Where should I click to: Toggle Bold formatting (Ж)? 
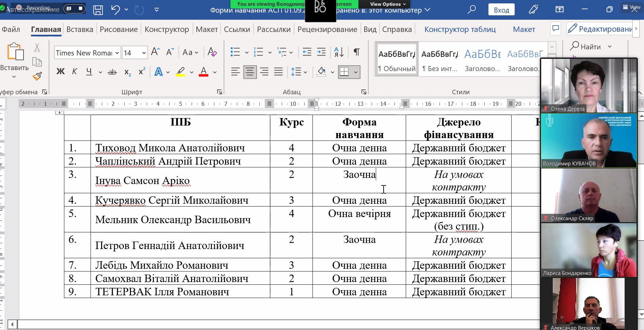[61, 72]
